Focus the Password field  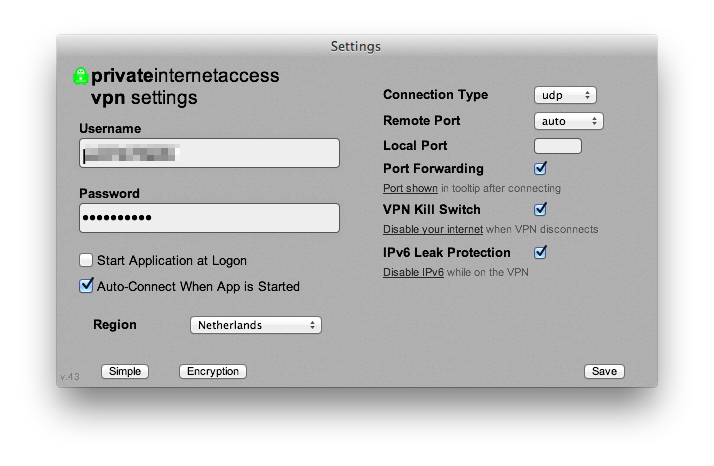(x=209, y=218)
